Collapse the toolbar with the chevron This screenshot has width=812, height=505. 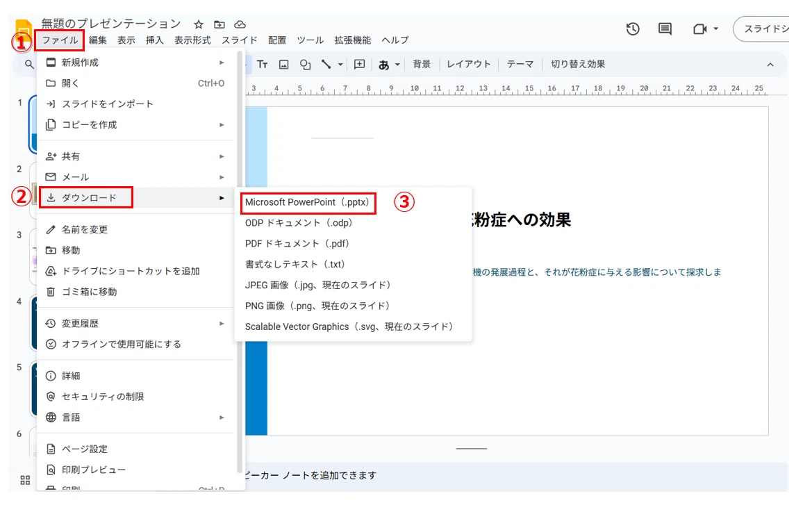tap(770, 65)
